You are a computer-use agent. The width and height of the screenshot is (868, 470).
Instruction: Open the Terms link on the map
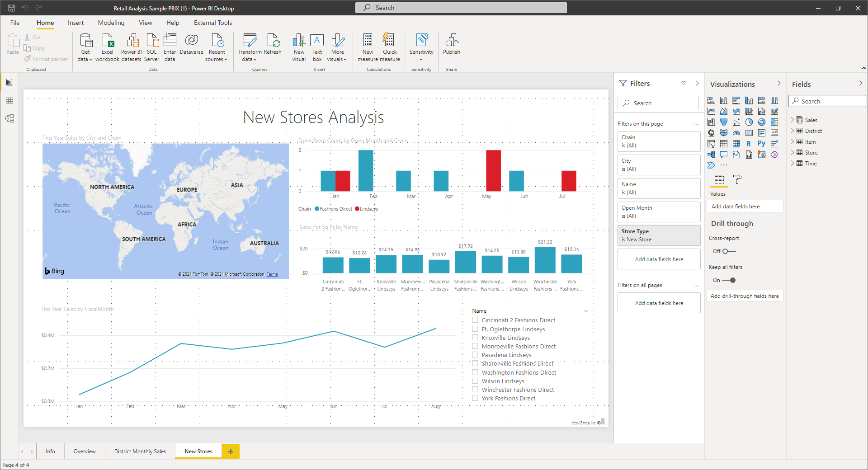272,274
